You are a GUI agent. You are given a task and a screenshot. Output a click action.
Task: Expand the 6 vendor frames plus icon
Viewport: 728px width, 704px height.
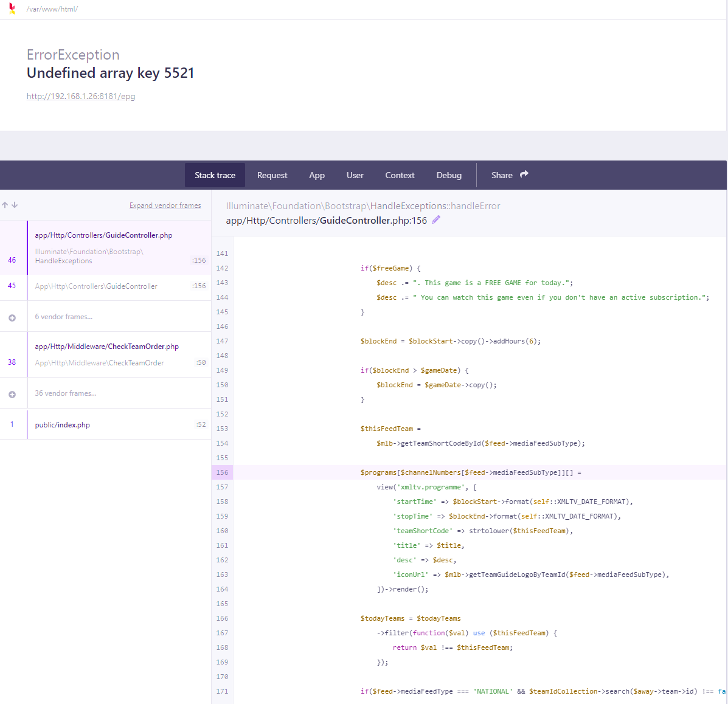(x=12, y=317)
